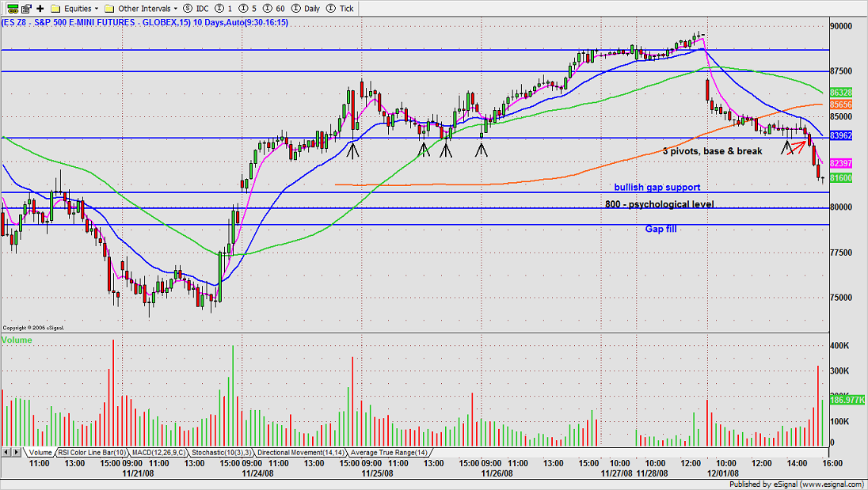The height and width of the screenshot is (490, 868).
Task: Open the chart properties icon
Action: point(26,8)
